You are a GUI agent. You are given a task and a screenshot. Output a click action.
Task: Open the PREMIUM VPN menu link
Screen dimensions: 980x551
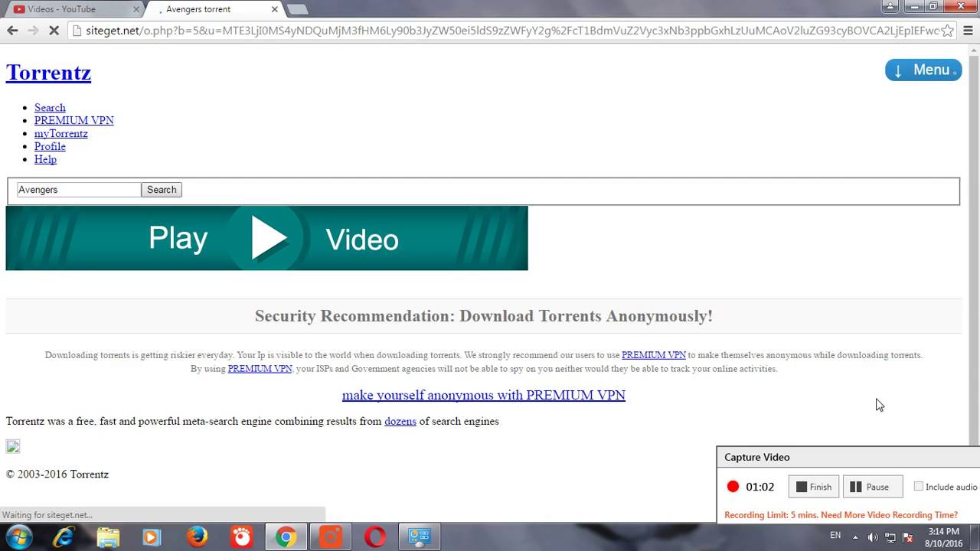click(73, 120)
